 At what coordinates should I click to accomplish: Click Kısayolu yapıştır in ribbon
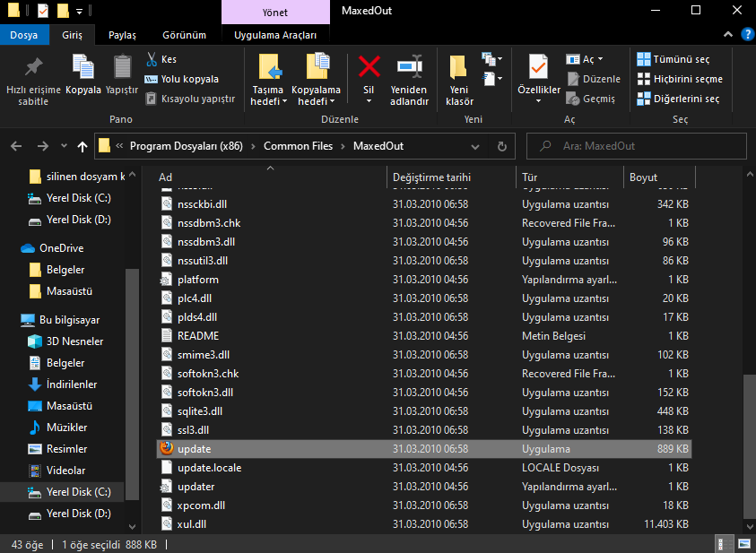pyautogui.click(x=190, y=99)
